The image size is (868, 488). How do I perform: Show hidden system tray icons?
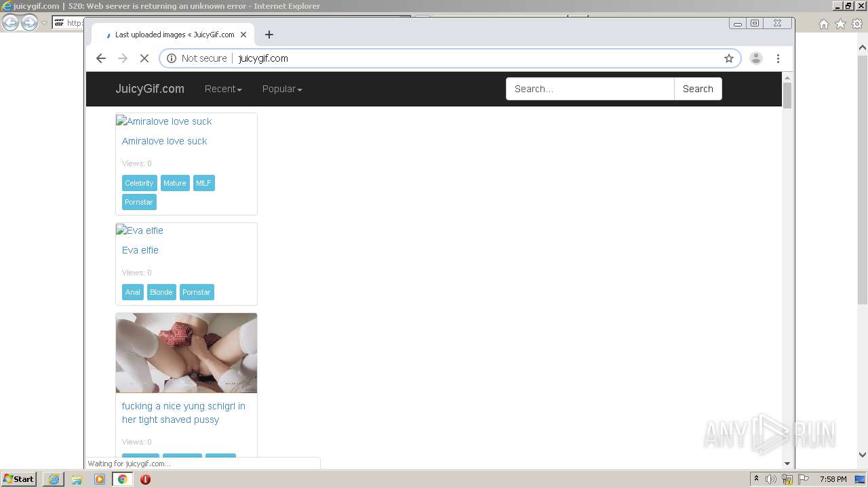tap(756, 479)
